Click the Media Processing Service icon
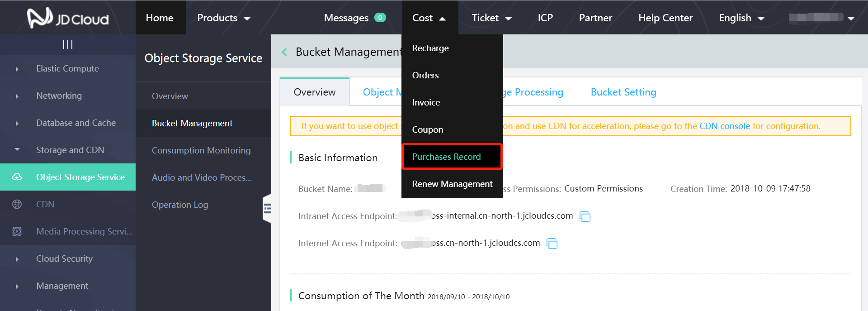This screenshot has width=868, height=311. point(17,231)
